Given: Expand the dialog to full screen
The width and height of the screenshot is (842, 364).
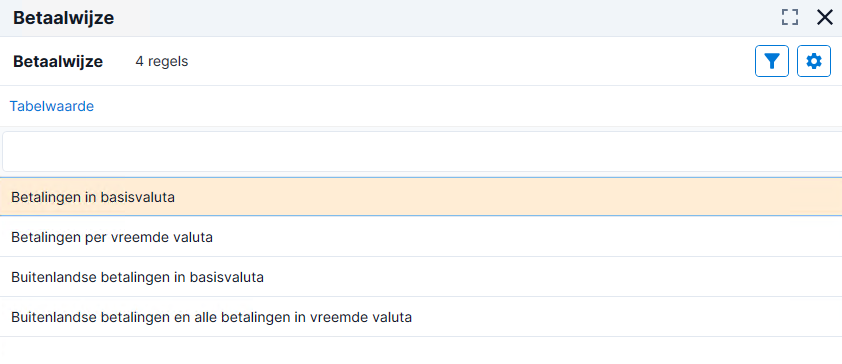Looking at the screenshot, I should (x=789, y=17).
